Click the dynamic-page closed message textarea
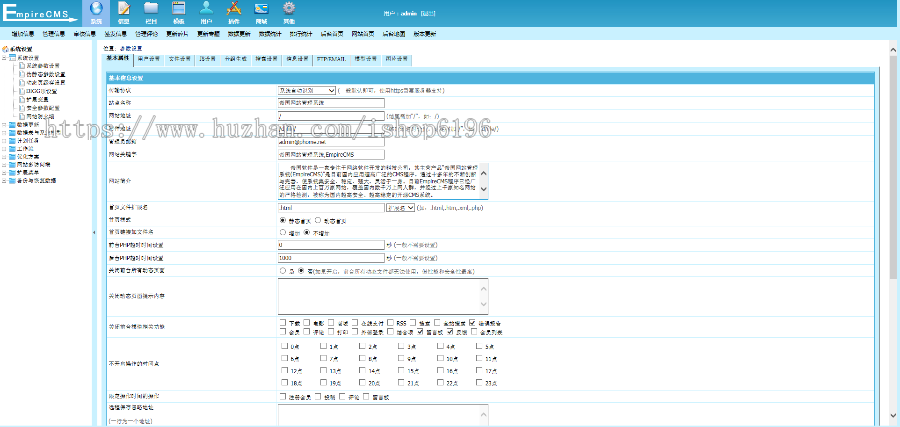The width and height of the screenshot is (900, 427). [x=383, y=296]
